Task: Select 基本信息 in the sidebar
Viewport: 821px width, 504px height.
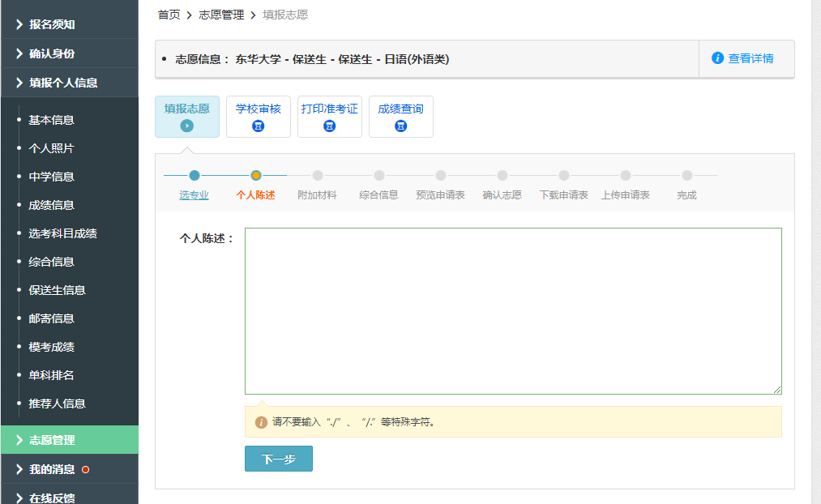Action: [x=51, y=120]
